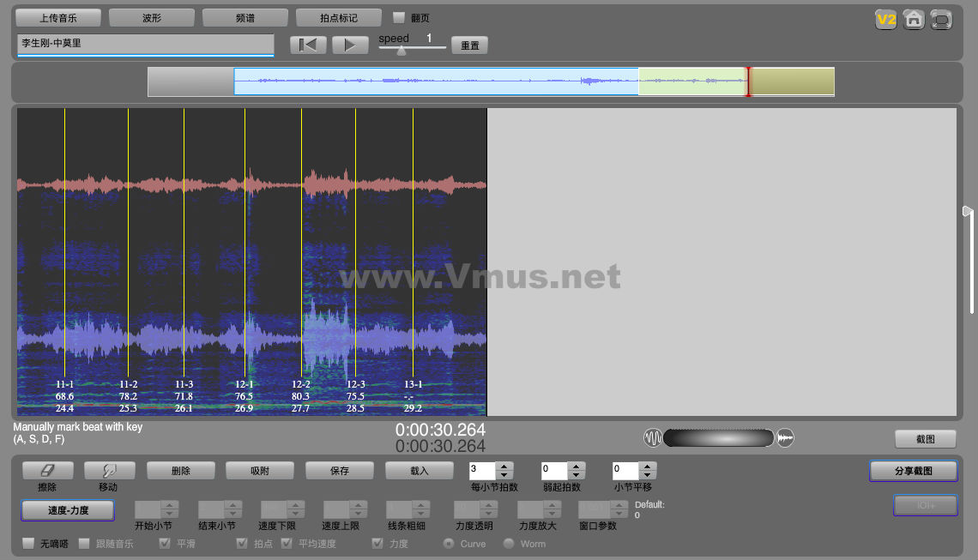978x560 pixels.
Task: Click the 弱起拍数 input field
Action: click(554, 471)
